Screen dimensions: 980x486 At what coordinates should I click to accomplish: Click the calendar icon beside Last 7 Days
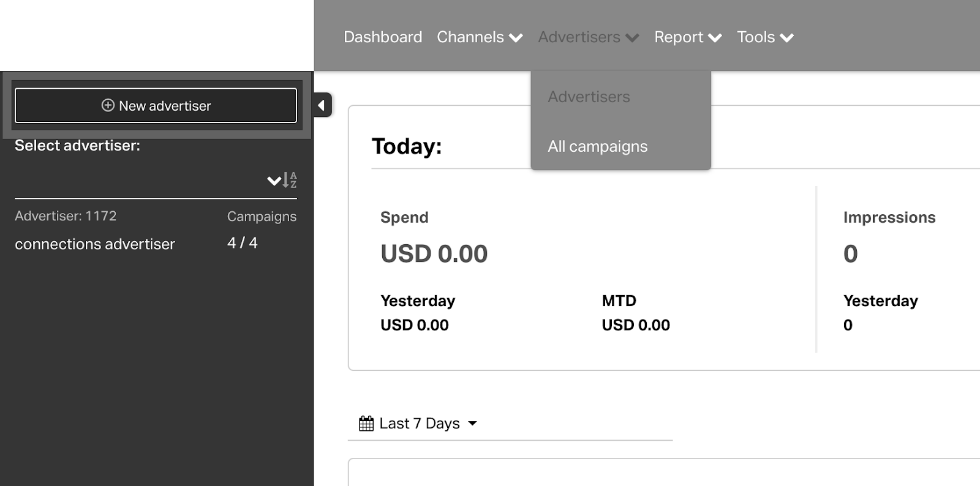[x=366, y=424]
